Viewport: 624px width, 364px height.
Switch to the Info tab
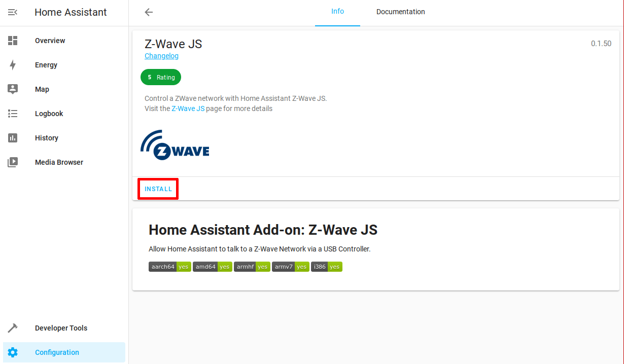(337, 12)
